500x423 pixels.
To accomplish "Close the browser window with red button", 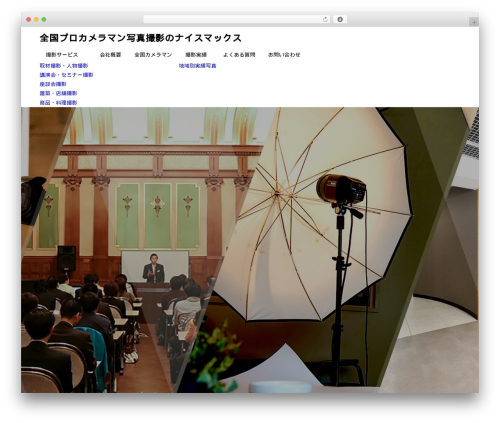I will [x=29, y=19].
